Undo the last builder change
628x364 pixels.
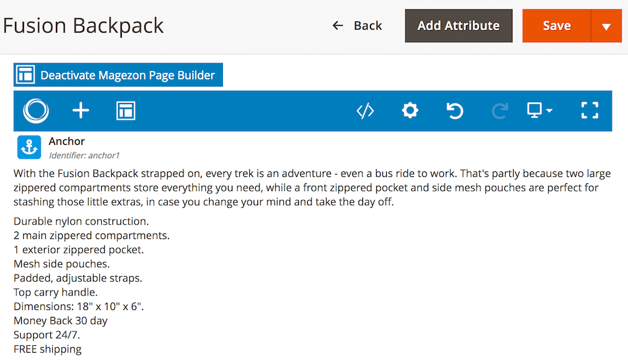455,111
